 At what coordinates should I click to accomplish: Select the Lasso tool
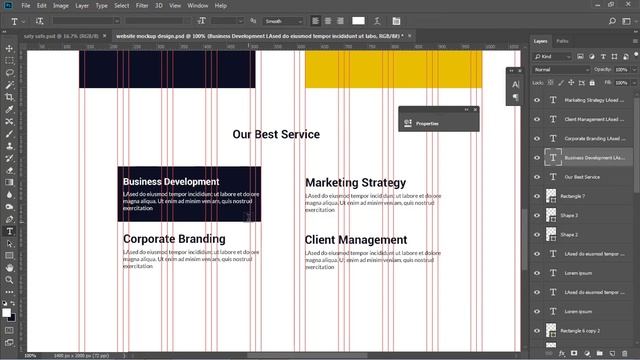pos(9,73)
